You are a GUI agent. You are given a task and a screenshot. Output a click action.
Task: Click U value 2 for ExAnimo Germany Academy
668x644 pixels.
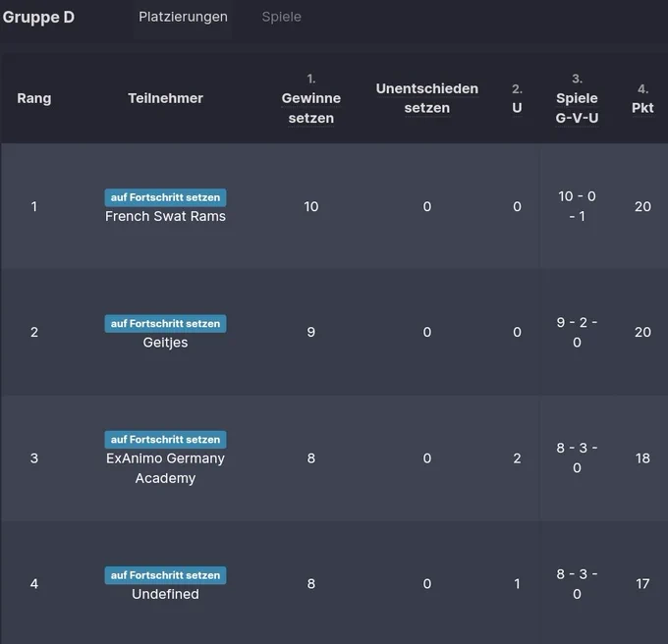(517, 458)
